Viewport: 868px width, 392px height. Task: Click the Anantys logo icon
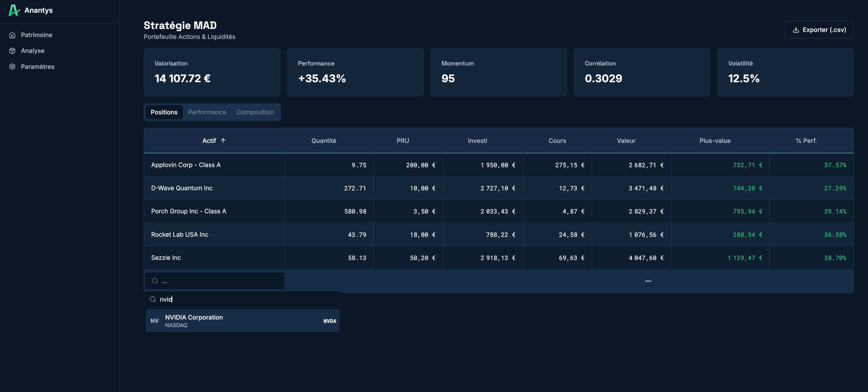[14, 10]
